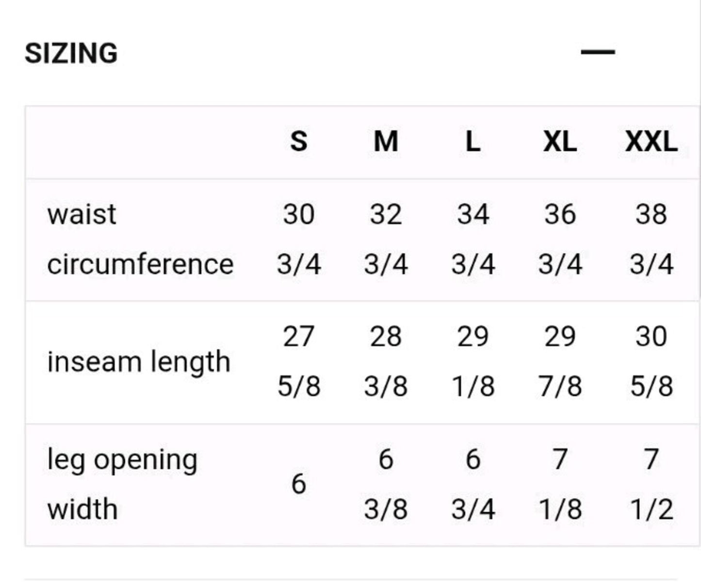Click leg opening value 7 1/2 for XXL
701x588 pixels.
[x=652, y=484]
